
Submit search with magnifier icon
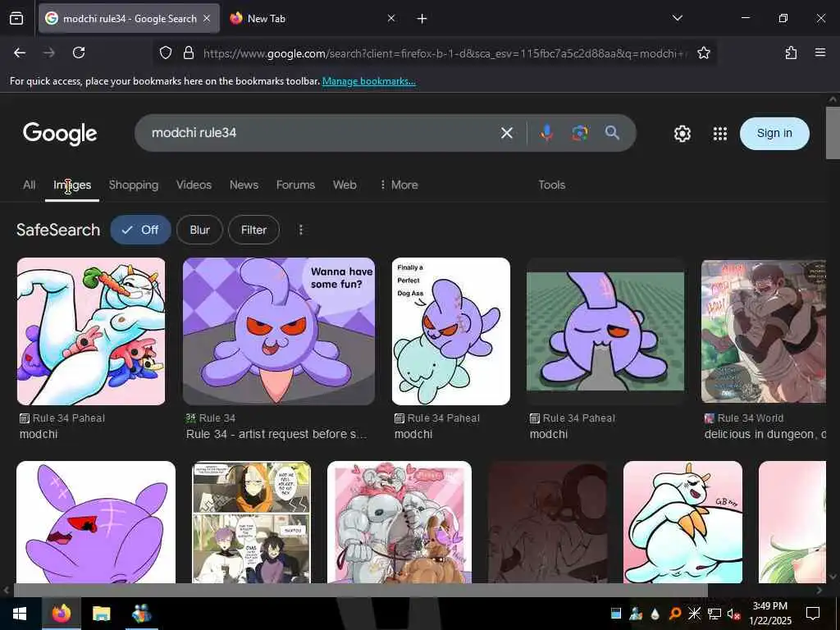(612, 133)
